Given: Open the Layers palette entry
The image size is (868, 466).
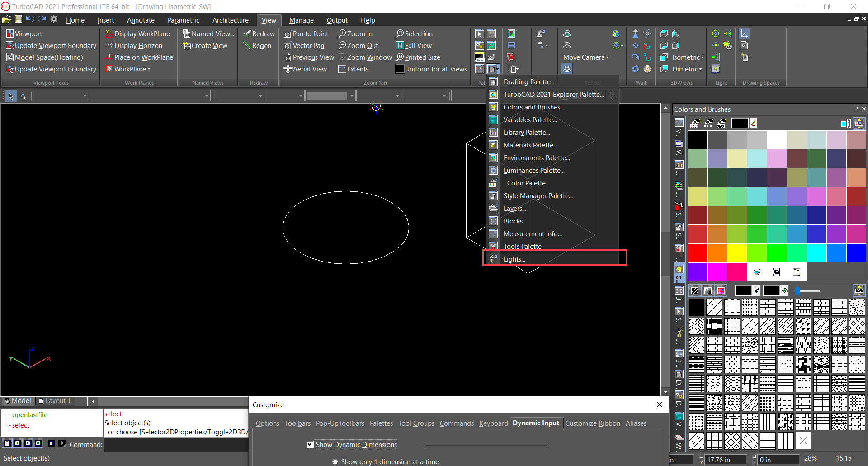Looking at the screenshot, I should pos(552,209).
